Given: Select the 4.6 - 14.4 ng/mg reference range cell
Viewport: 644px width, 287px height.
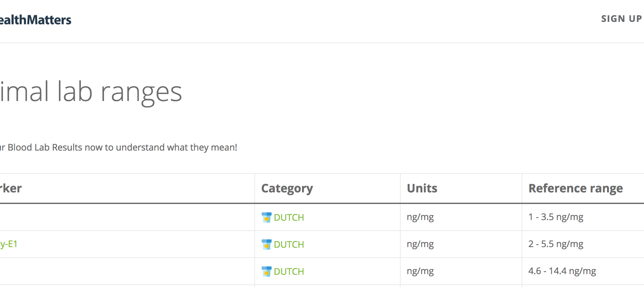Looking at the screenshot, I should (562, 271).
